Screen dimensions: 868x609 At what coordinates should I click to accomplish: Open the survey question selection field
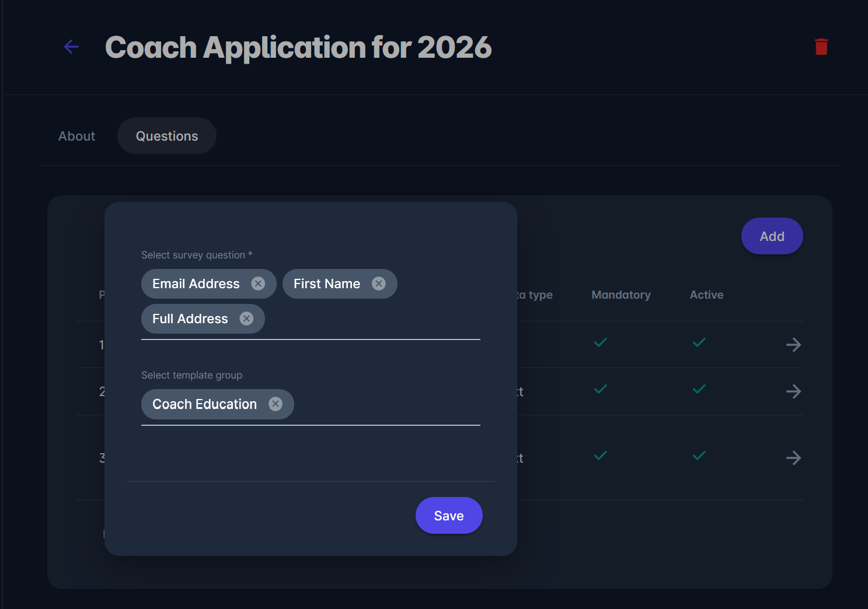click(x=374, y=318)
